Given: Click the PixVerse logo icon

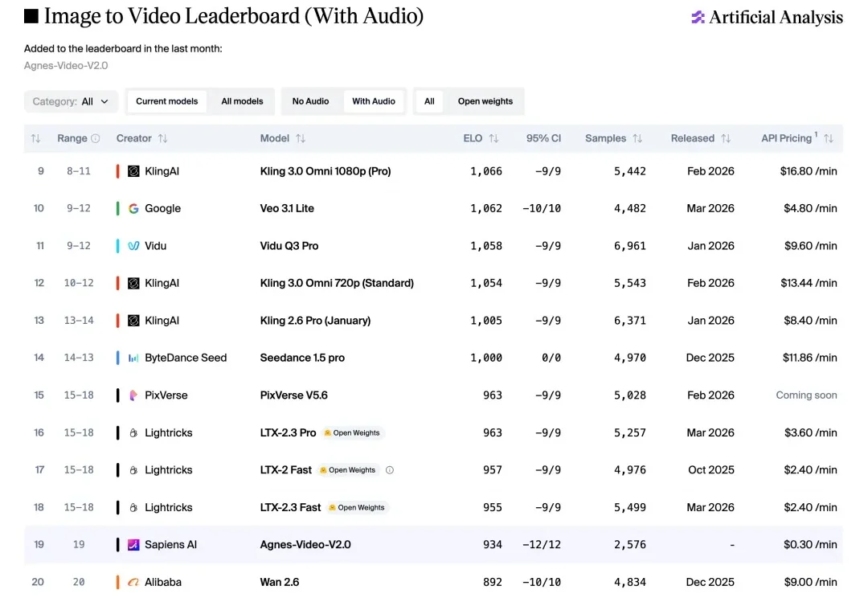Looking at the screenshot, I should (133, 395).
